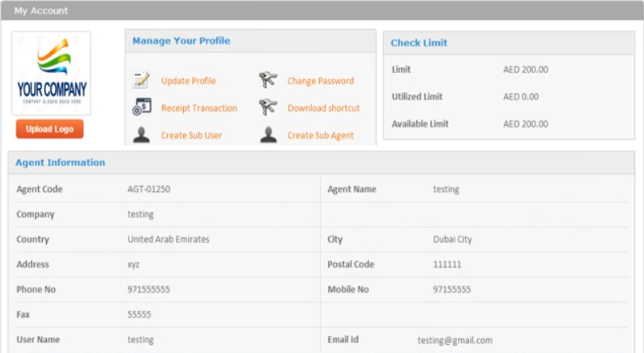Click the Check Limit panel heading
The image size is (644, 353).
click(x=419, y=43)
